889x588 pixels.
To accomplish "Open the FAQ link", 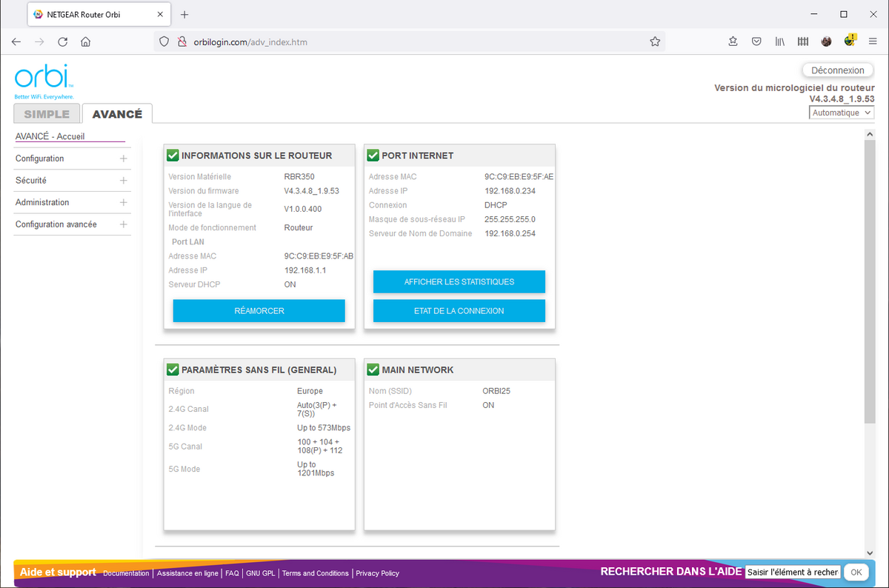I will point(232,573).
